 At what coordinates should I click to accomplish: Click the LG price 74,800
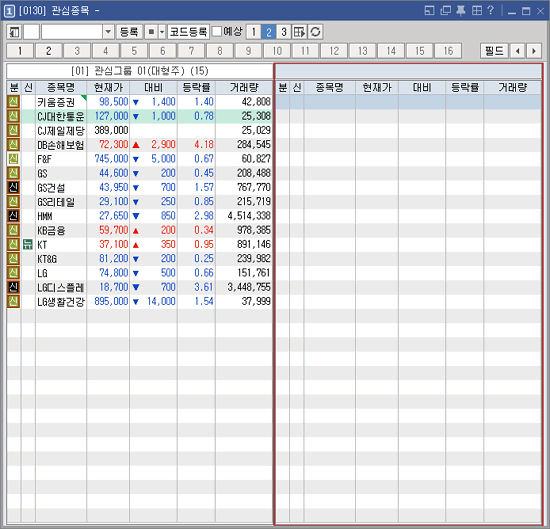tap(113, 273)
